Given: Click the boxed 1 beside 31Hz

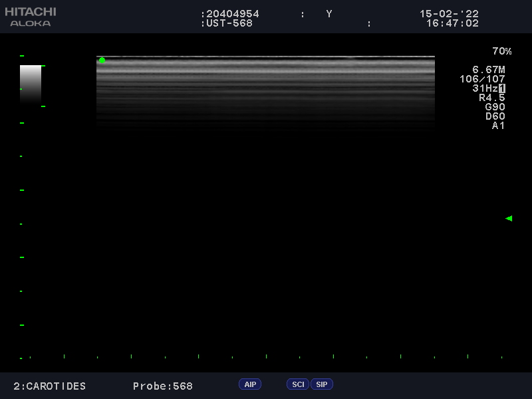Looking at the screenshot, I should [x=502, y=88].
